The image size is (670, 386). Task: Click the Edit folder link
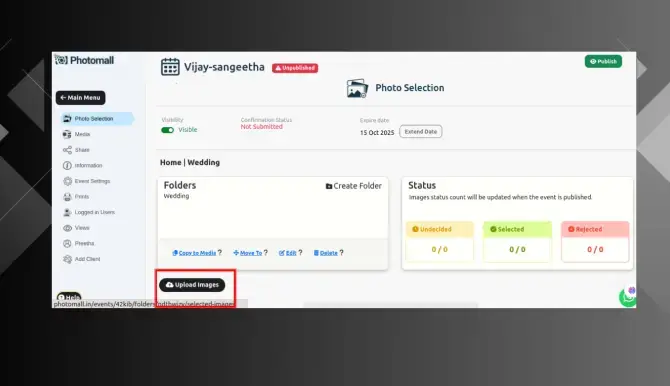[x=288, y=253]
